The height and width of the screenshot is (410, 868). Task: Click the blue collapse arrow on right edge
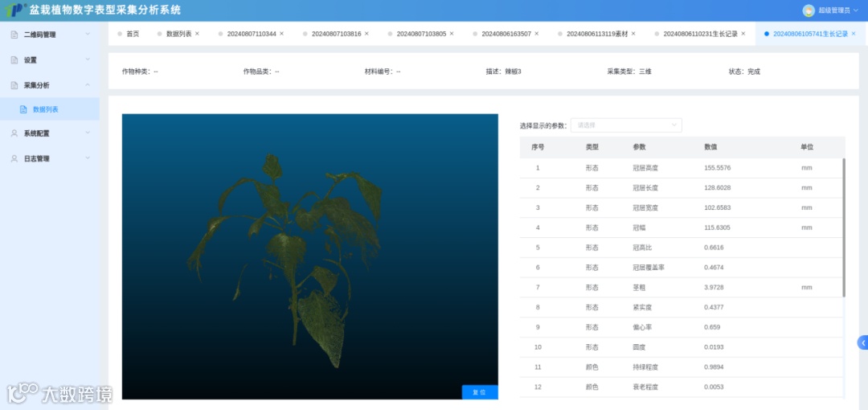(862, 343)
